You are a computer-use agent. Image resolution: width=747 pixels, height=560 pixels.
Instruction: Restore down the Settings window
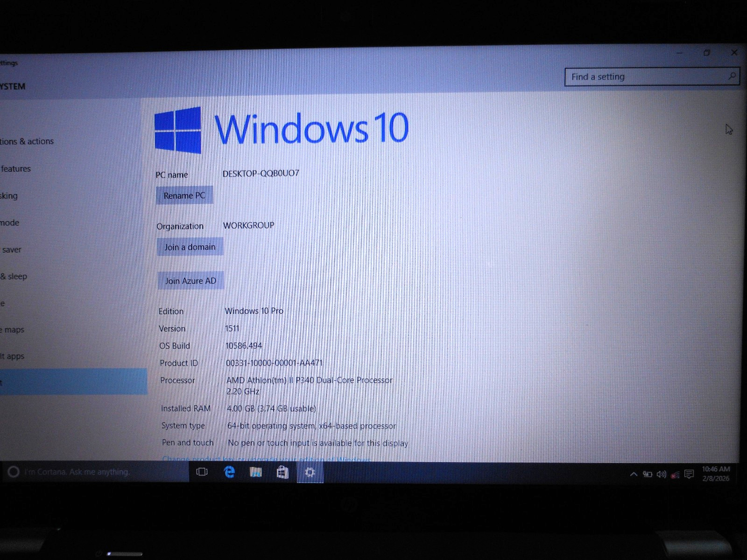coord(707,53)
